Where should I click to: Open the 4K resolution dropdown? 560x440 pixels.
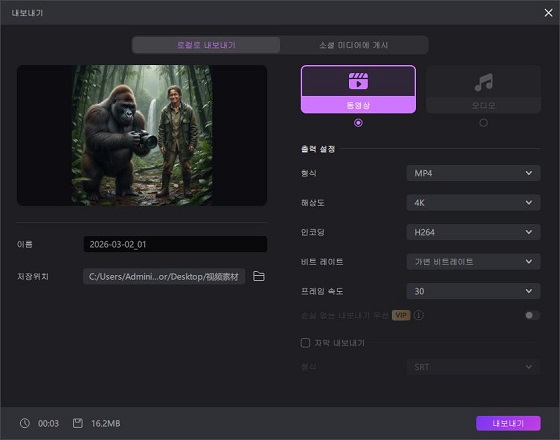click(473, 203)
